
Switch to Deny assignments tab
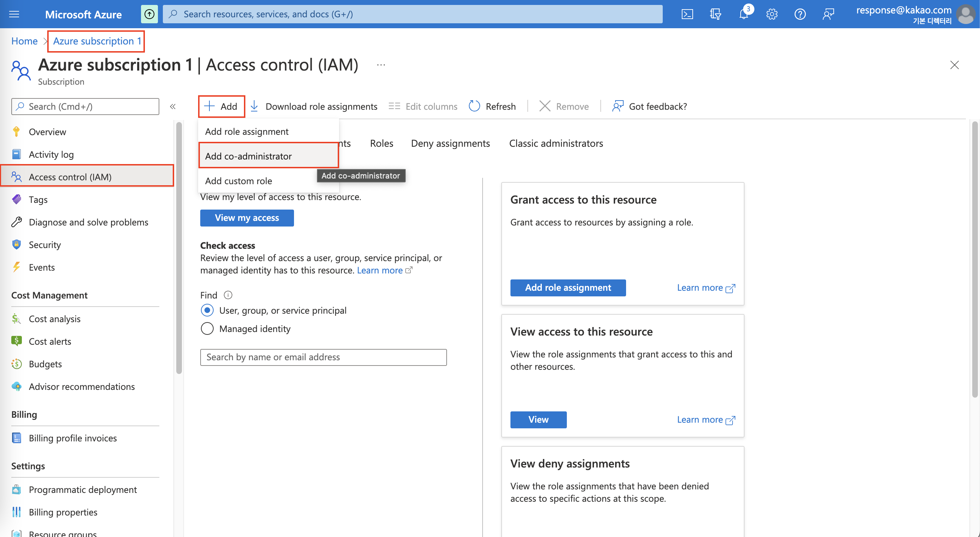tap(451, 143)
